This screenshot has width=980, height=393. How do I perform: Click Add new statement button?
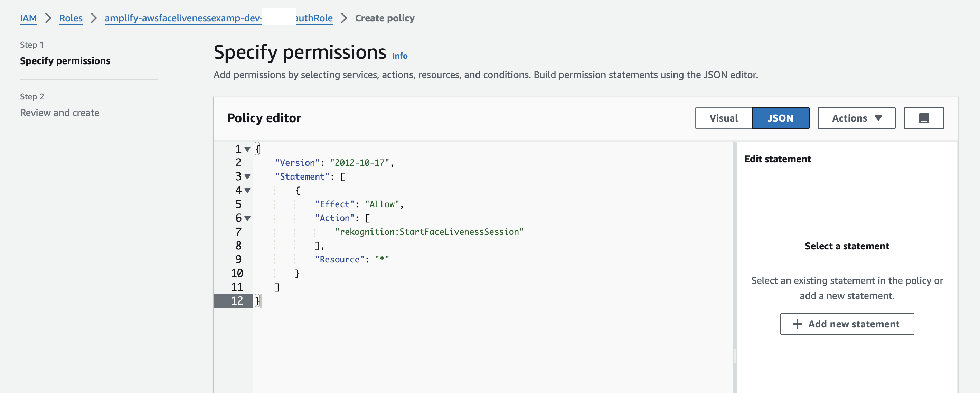pos(847,324)
